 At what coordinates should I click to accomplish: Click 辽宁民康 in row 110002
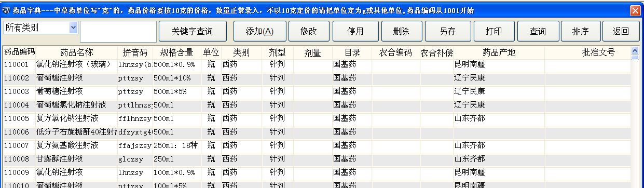coord(470,78)
